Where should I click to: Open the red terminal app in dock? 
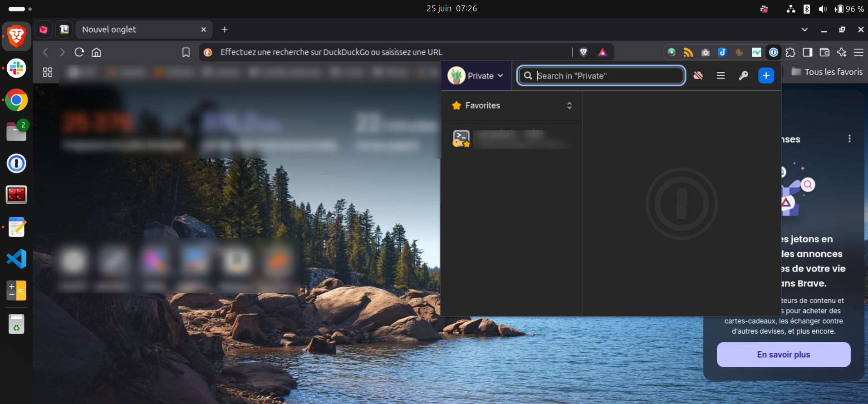point(16,195)
